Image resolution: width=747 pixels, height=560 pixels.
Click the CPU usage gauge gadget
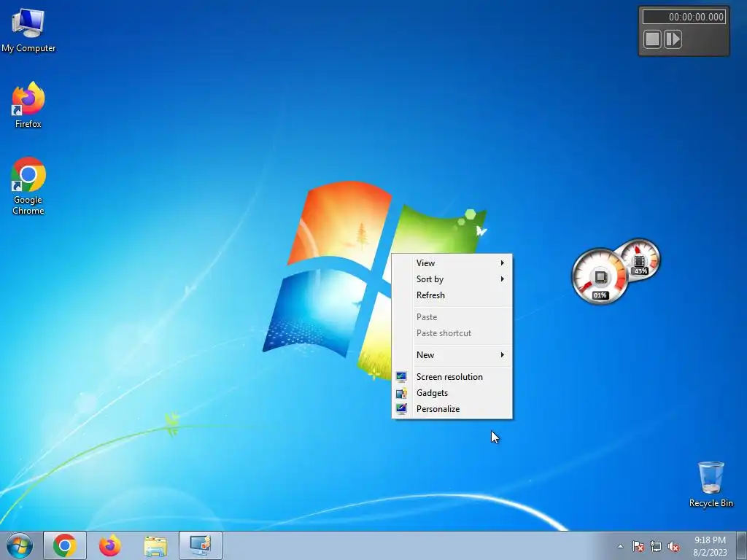click(x=600, y=276)
